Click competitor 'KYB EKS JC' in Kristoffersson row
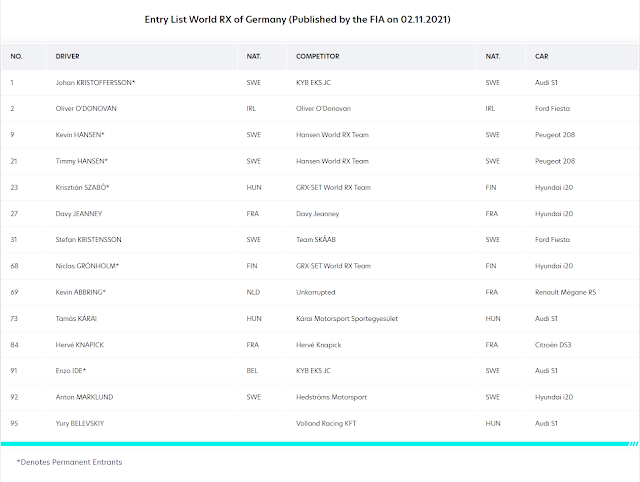Screen dimensions: 640x482 pos(313,82)
